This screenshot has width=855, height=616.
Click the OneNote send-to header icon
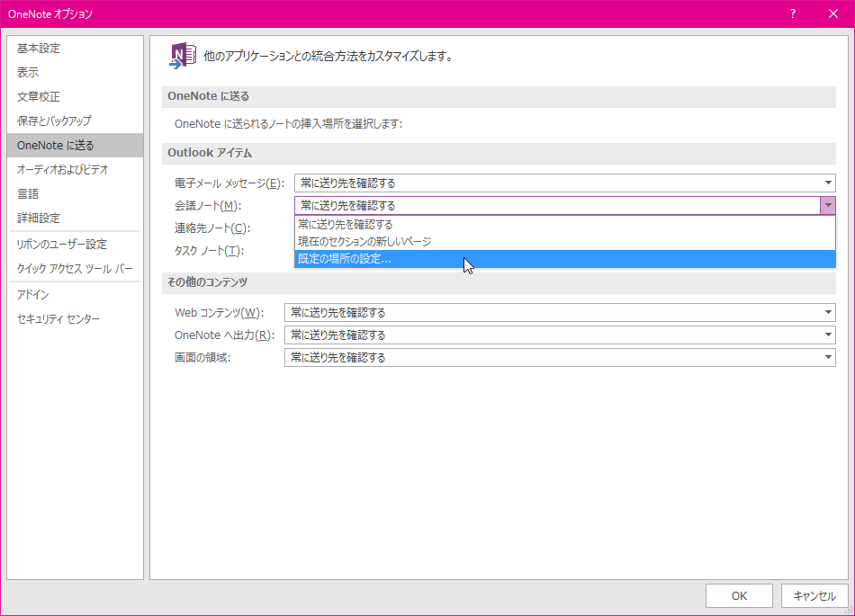tap(183, 56)
